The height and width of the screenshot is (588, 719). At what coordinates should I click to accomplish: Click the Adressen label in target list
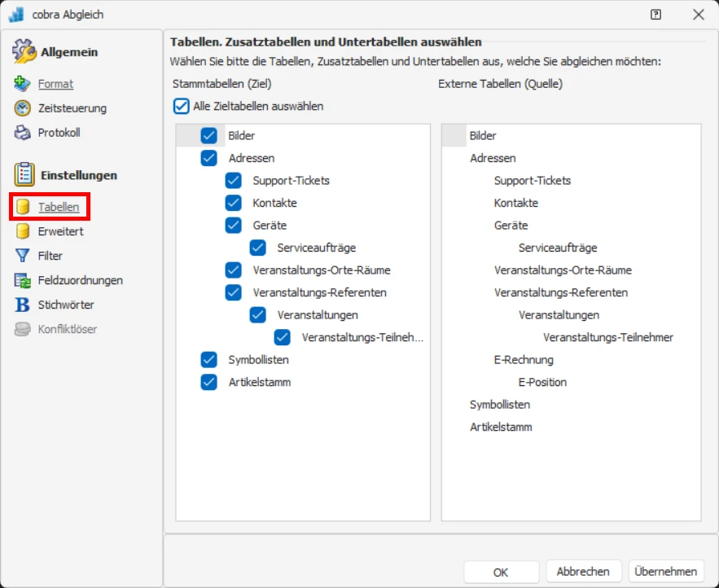pyautogui.click(x=252, y=158)
